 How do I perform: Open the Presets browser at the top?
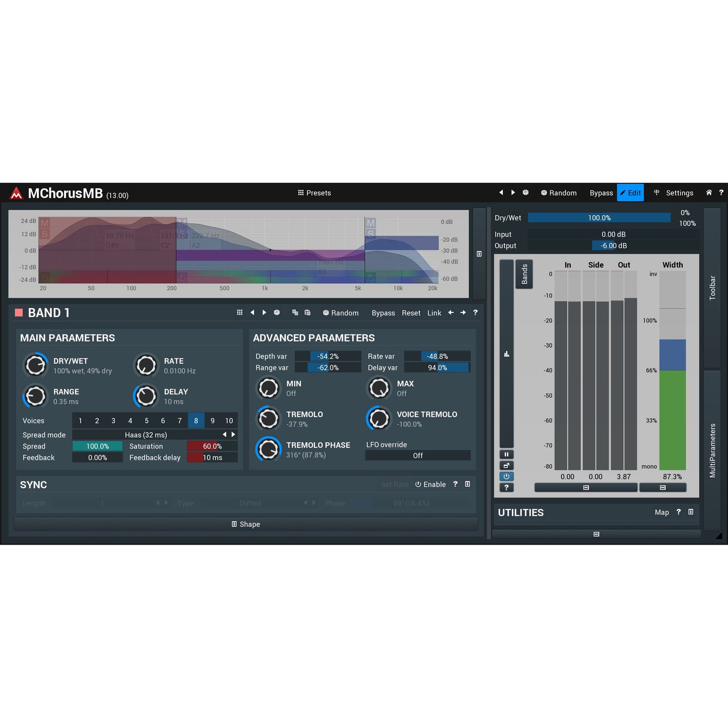(314, 192)
